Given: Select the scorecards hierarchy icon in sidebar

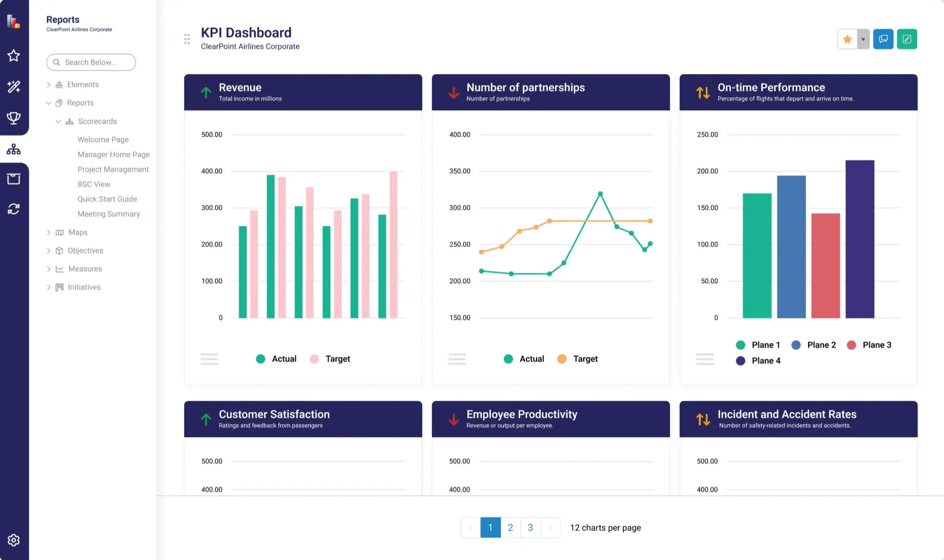Looking at the screenshot, I should tap(13, 149).
